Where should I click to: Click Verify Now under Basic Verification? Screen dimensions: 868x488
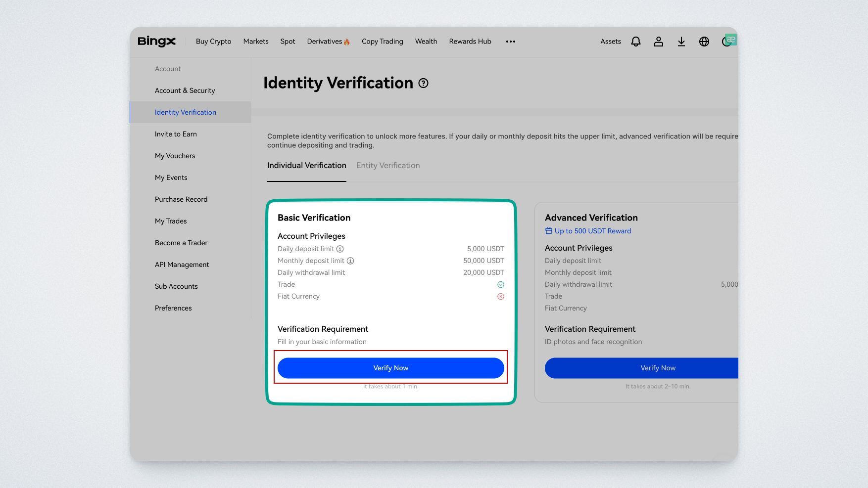pyautogui.click(x=390, y=368)
